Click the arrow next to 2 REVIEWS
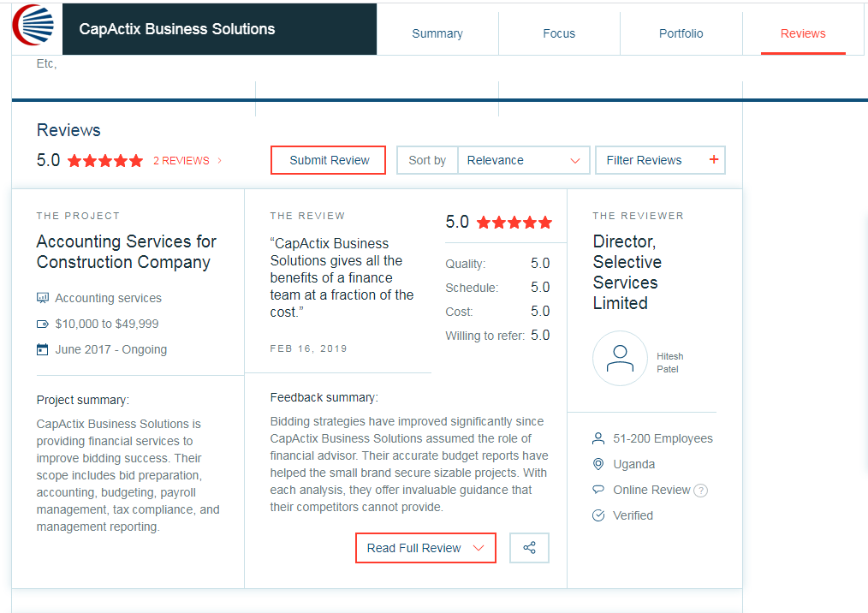This screenshot has width=868, height=613. pyautogui.click(x=220, y=161)
